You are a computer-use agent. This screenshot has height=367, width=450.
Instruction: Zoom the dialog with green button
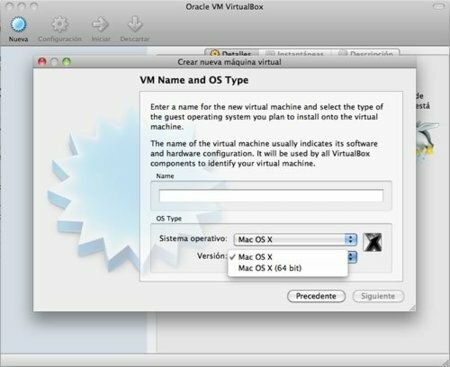(x=67, y=62)
